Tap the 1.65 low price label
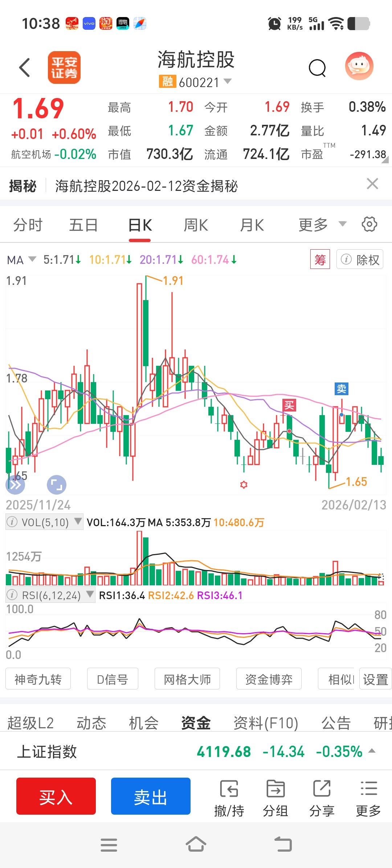This screenshot has width=392, height=868. [356, 482]
